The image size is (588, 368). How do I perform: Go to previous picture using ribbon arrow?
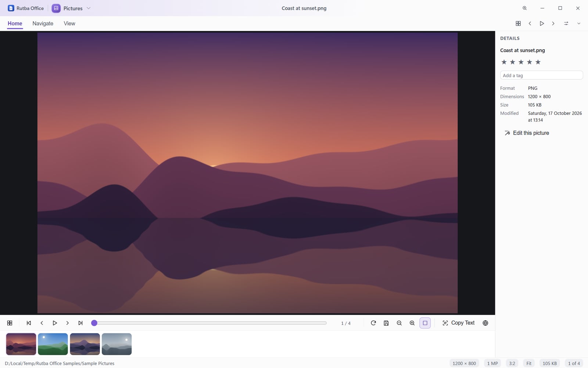click(530, 24)
